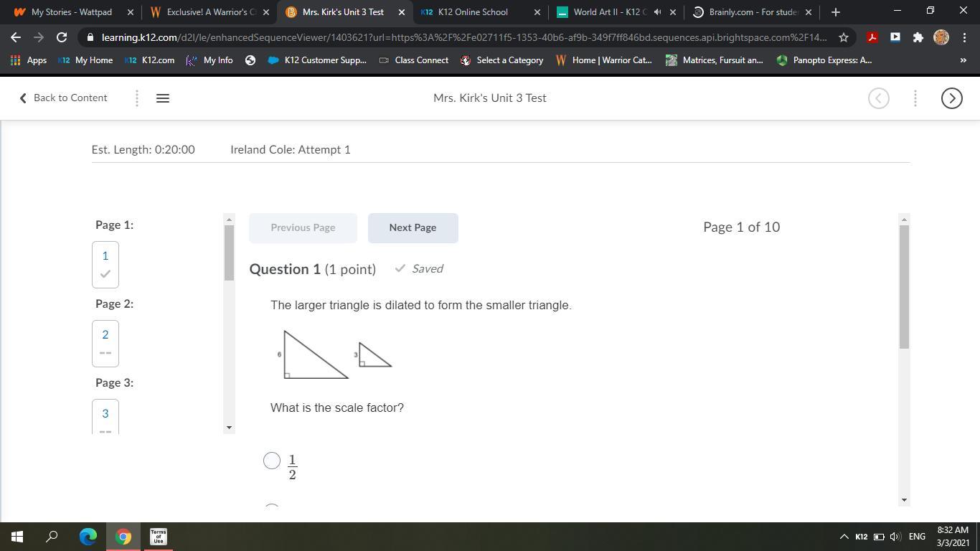Show more bookmarks with the chevron
980x551 pixels.
click(x=963, y=60)
